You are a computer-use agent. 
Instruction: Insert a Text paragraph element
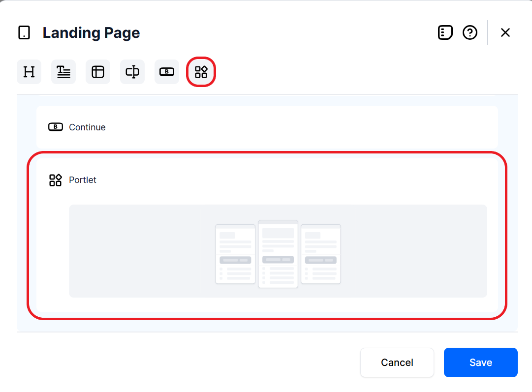click(63, 72)
